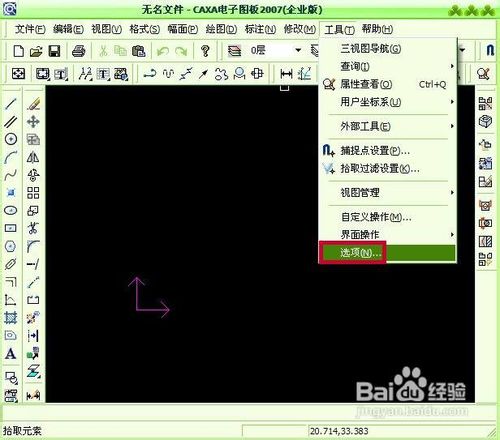Screen dimensions: 500x440
Task: Open the 0层 layer dropdown
Action: click(x=298, y=51)
